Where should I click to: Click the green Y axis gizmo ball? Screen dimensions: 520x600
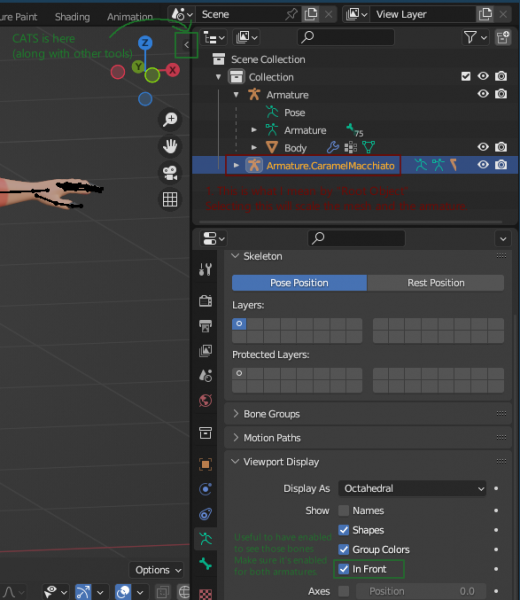(x=138, y=67)
